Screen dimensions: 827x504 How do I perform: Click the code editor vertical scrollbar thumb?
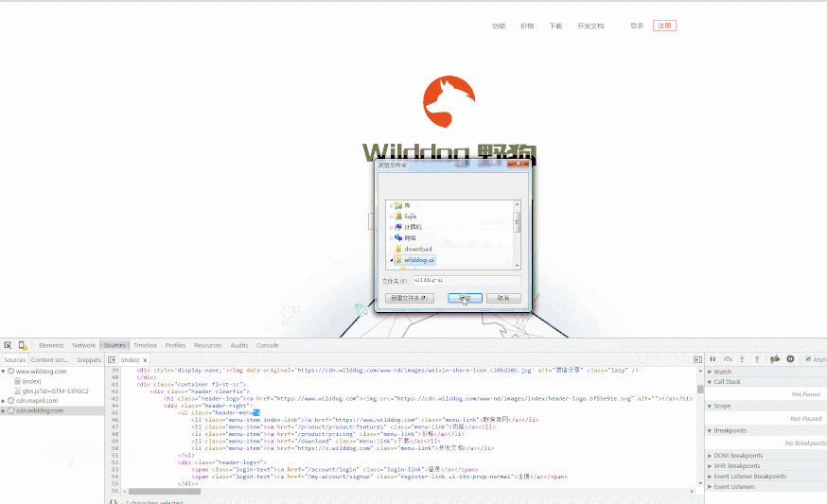click(x=700, y=389)
